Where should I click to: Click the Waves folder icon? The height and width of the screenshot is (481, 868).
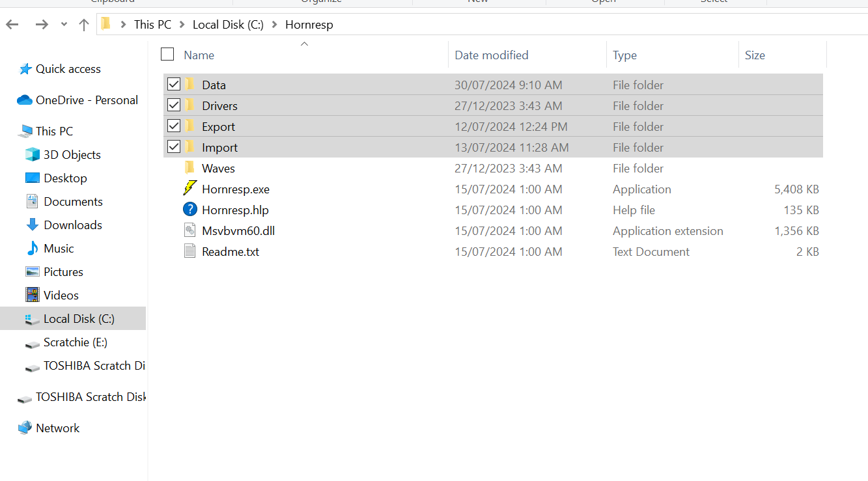tap(190, 167)
